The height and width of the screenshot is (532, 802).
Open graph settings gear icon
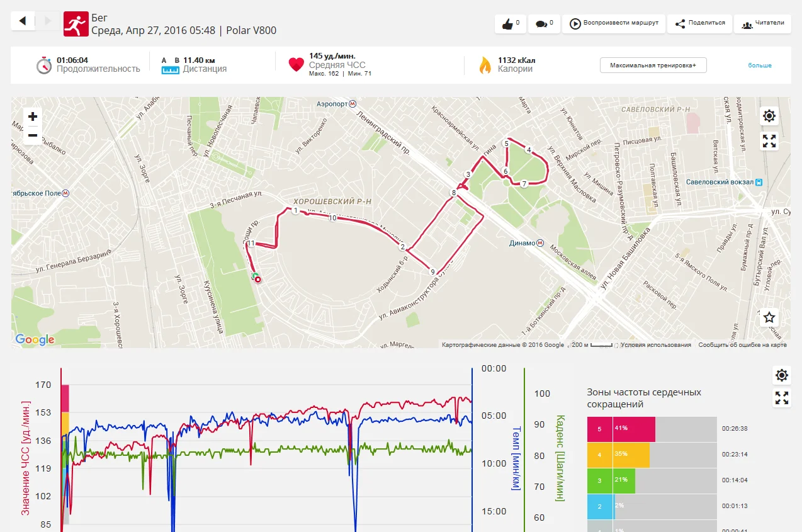(x=782, y=376)
